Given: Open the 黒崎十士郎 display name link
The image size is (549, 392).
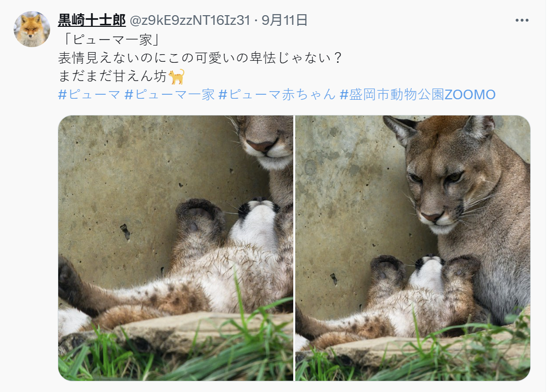Looking at the screenshot, I should click(x=92, y=20).
